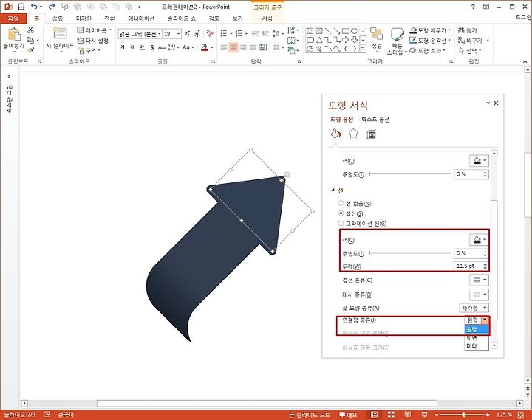Image resolution: width=532 pixels, height=420 pixels.
Task: Open the Effects pentagon icon tab
Action: pos(353,134)
